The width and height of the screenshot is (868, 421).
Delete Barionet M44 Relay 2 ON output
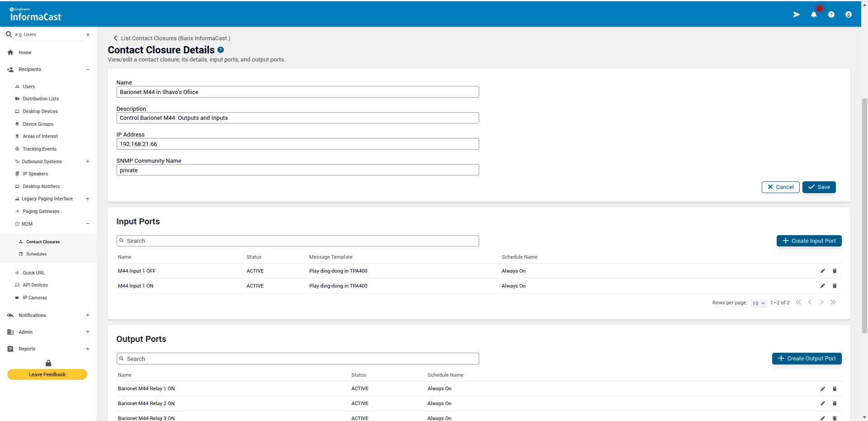[835, 403]
